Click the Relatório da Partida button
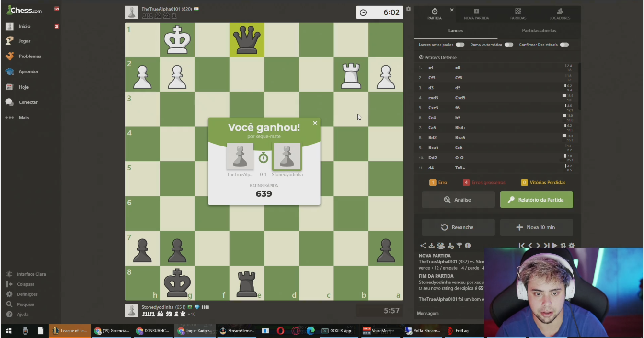This screenshot has width=644, height=338. coord(536,200)
